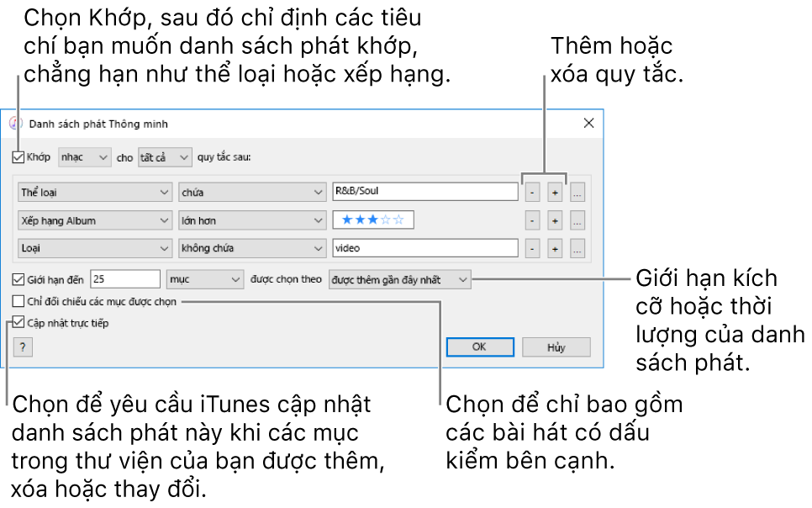This screenshot has width=812, height=508.
Task: Open the Loại field dropdown
Action: pos(95,248)
